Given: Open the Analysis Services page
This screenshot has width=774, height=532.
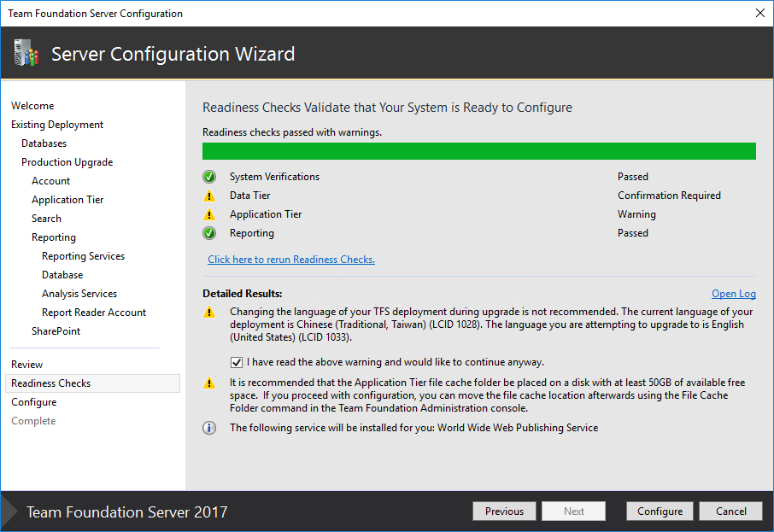Looking at the screenshot, I should [79, 293].
